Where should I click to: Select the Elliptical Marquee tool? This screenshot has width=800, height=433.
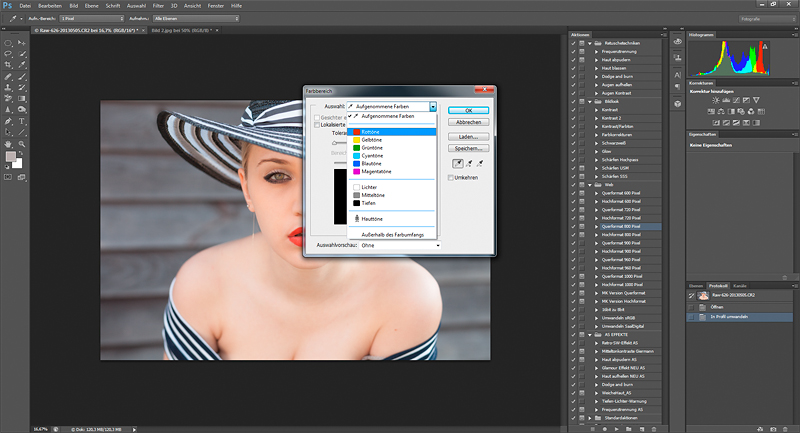pyautogui.click(x=8, y=43)
